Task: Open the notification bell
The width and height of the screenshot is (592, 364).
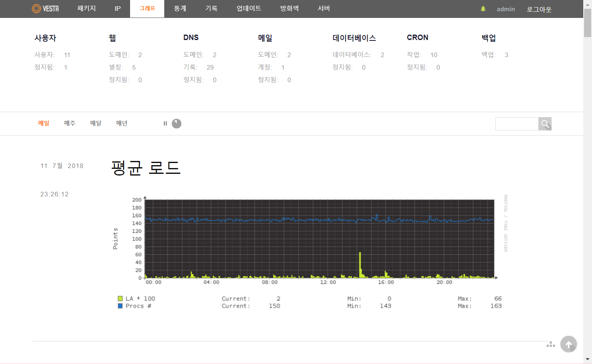Action: coord(483,9)
